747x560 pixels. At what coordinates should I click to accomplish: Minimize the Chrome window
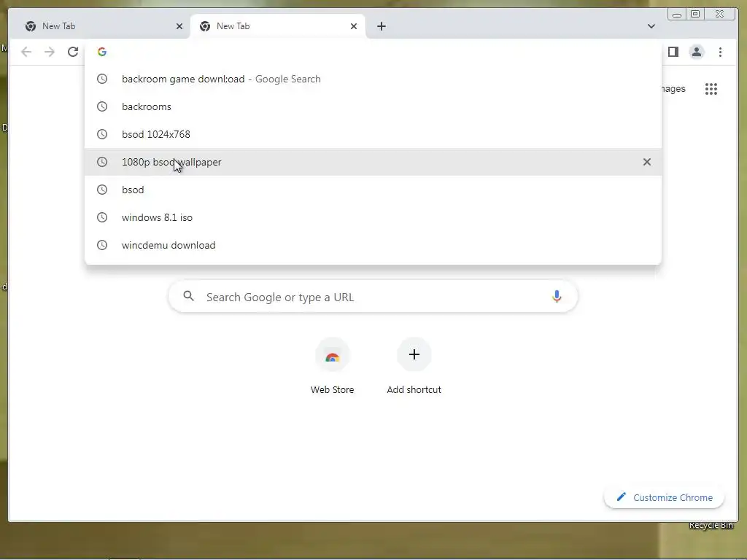click(676, 15)
